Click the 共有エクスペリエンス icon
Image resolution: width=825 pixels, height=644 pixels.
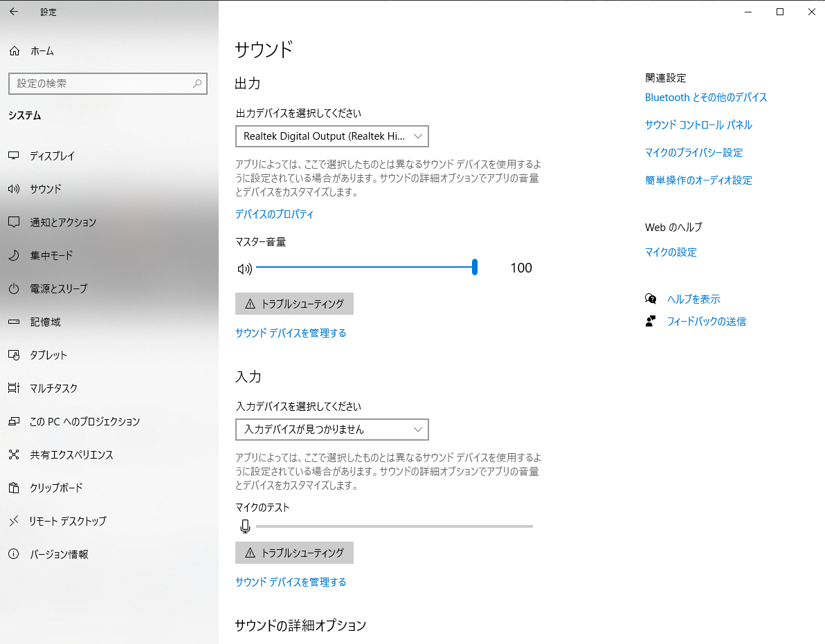[x=15, y=454]
